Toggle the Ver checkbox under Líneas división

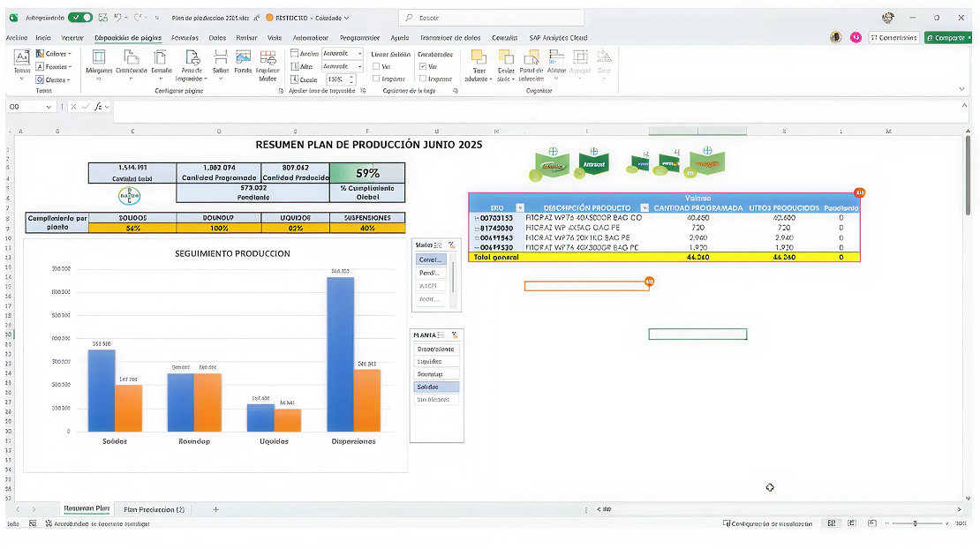[376, 66]
